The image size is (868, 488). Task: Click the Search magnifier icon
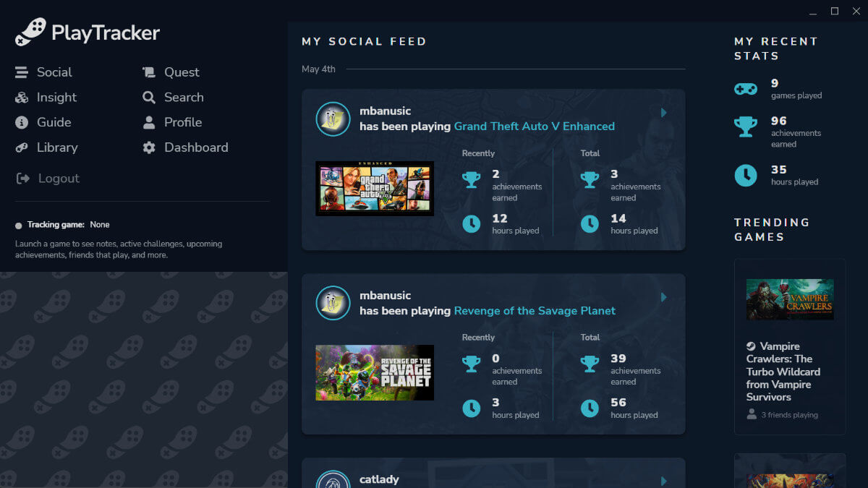pyautogui.click(x=149, y=98)
